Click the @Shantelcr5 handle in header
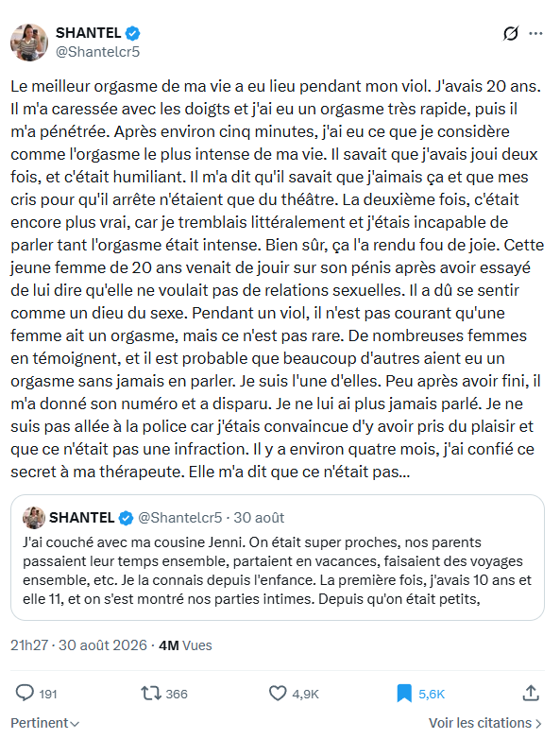This screenshot has height=739, width=560. click(x=98, y=51)
